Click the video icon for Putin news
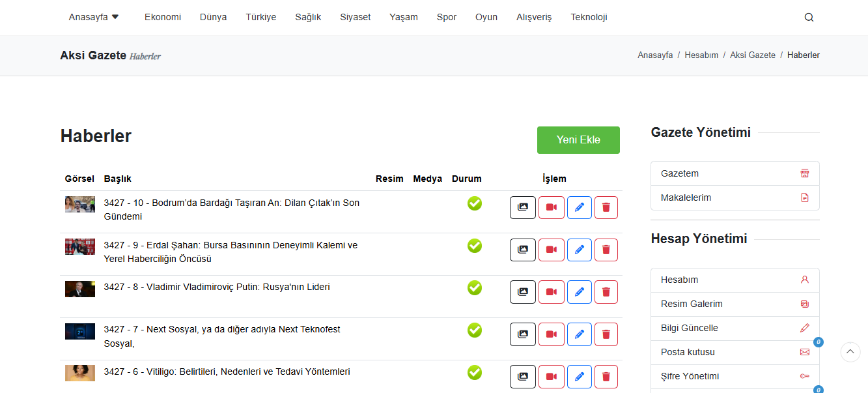The image size is (868, 393). 551,292
